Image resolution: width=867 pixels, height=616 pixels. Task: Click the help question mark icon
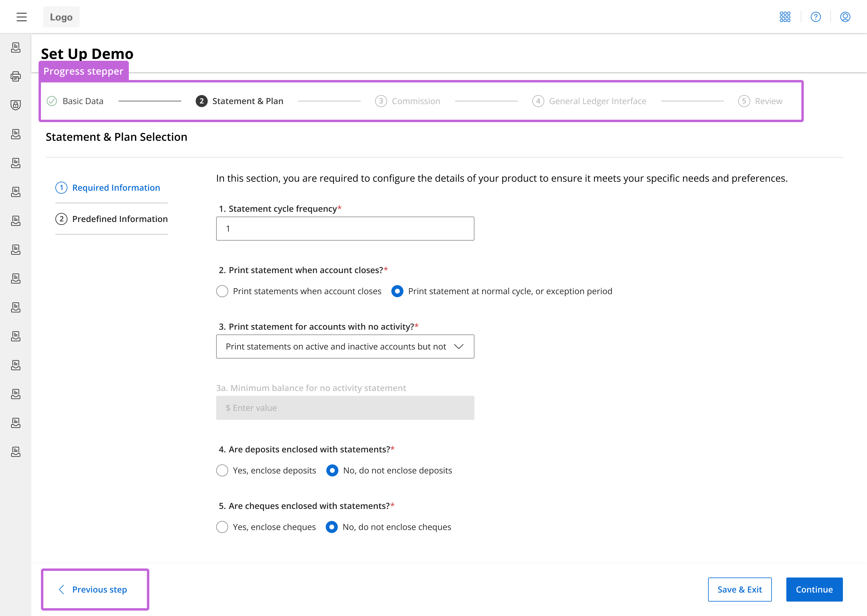tap(816, 17)
